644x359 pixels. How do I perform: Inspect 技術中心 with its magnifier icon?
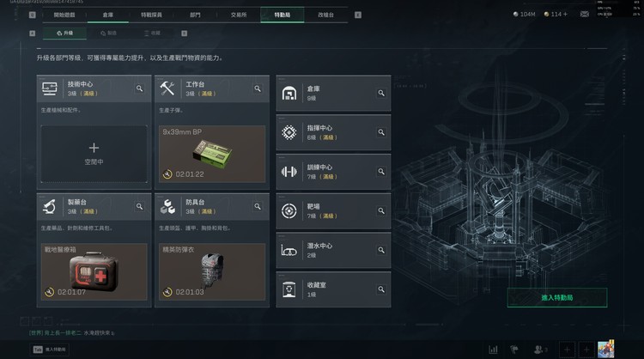point(140,88)
